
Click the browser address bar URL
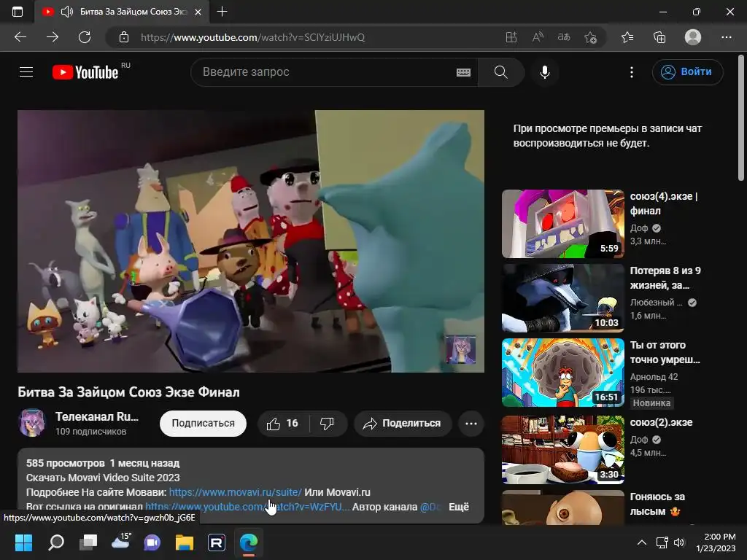252,37
